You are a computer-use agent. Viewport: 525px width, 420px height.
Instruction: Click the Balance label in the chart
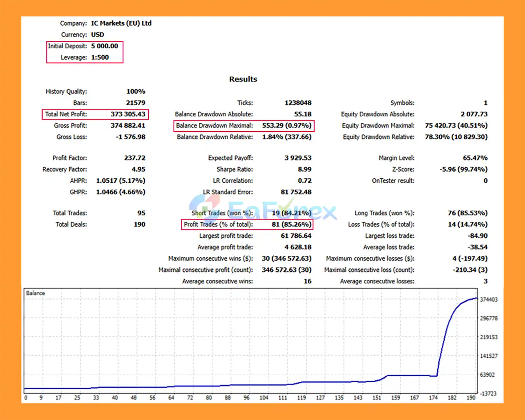(35, 293)
